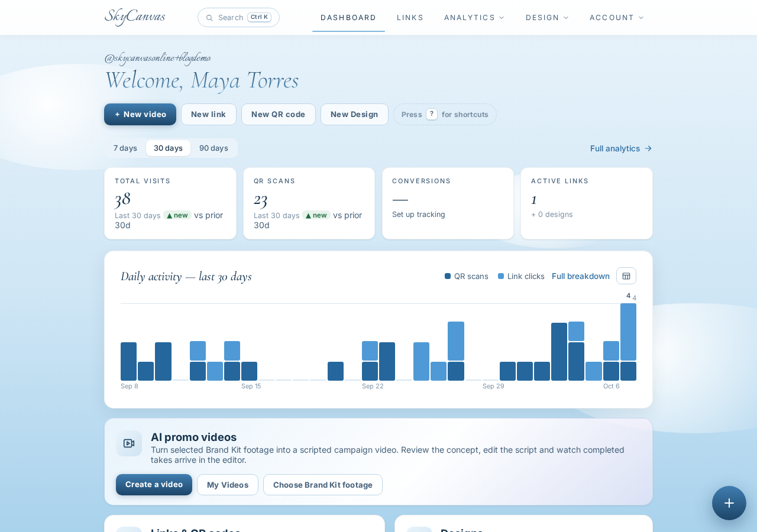Open the Total Visits stat card
This screenshot has width=757, height=532.
pos(170,203)
